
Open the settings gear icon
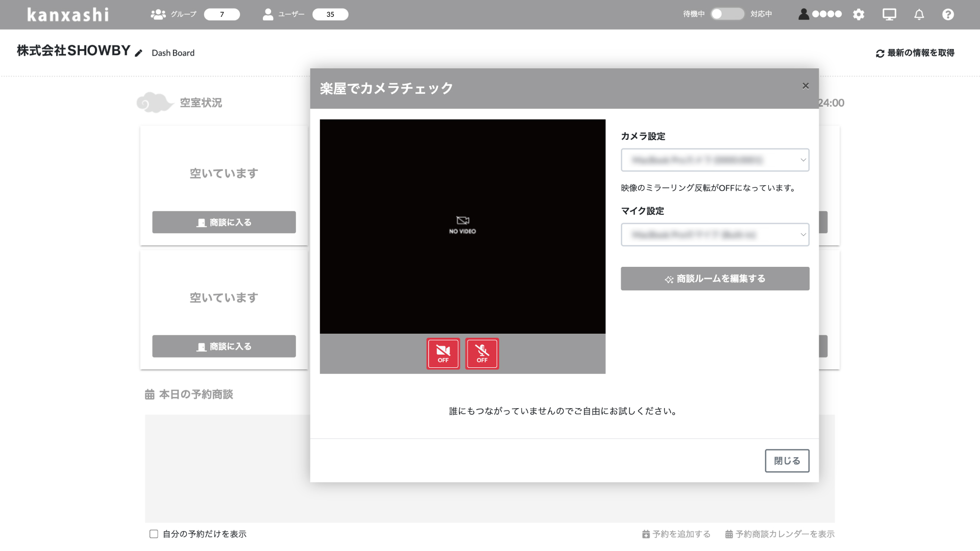859,14
